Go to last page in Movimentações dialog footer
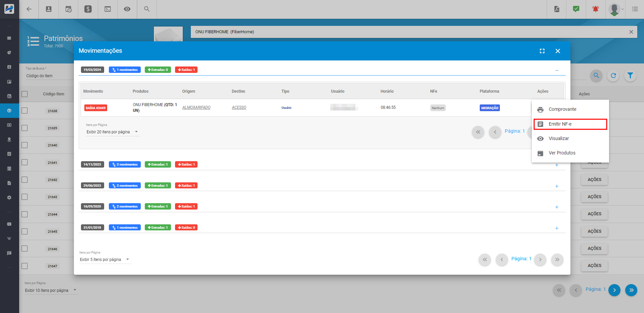 pos(557,260)
